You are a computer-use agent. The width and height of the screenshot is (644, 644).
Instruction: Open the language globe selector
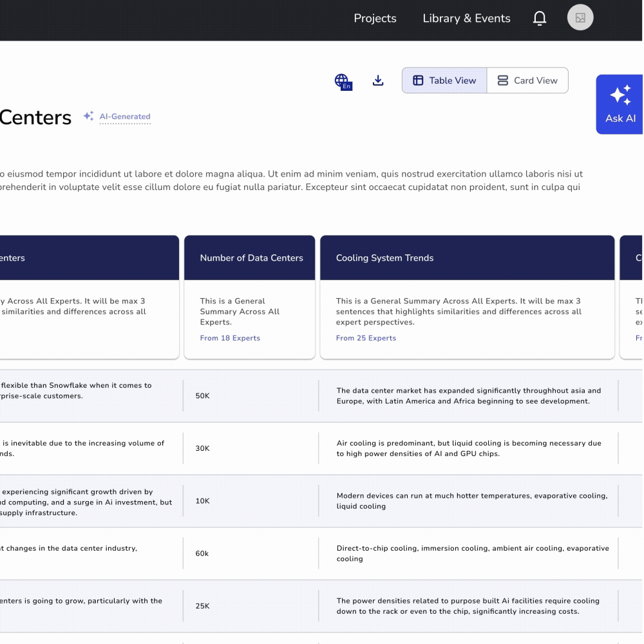[x=342, y=81]
